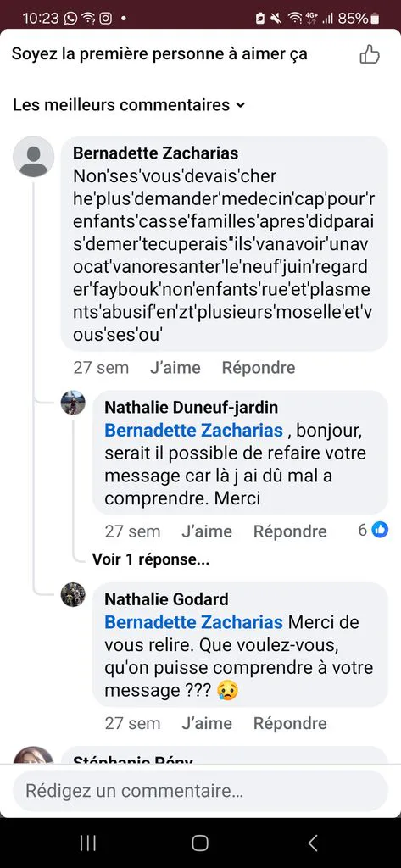Expand Voir 1 réponse thread

(x=151, y=559)
